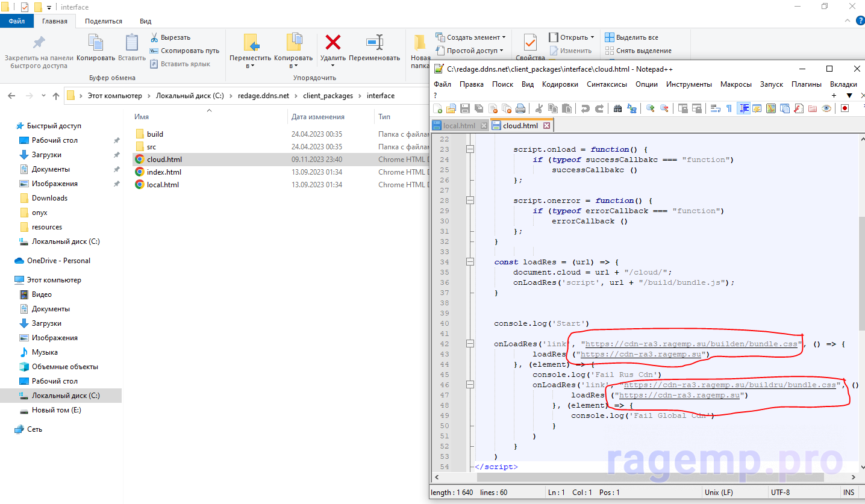
Task: Open the Function List icon in Notepad++
Action: [x=798, y=108]
